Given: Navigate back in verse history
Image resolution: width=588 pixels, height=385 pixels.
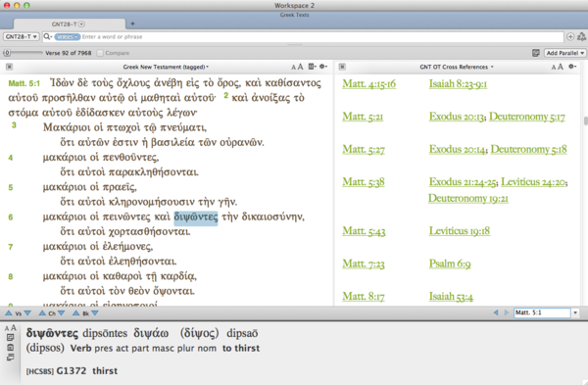Looking at the screenshot, I should 496,313.
